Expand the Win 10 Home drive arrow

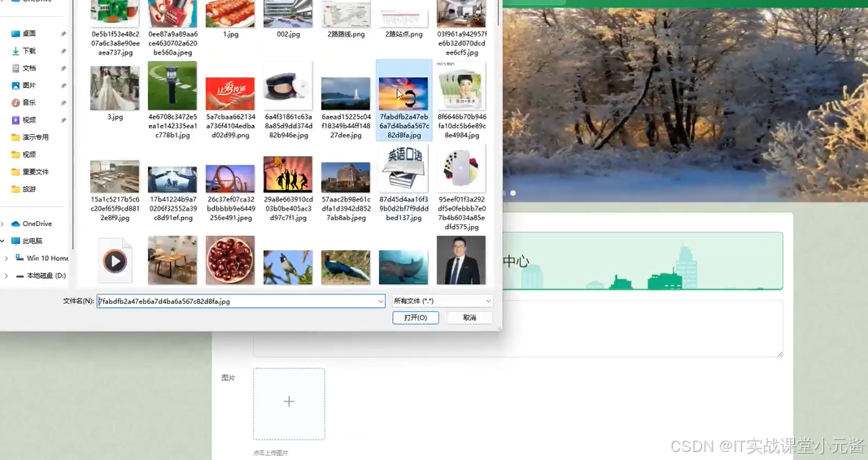tap(7, 258)
